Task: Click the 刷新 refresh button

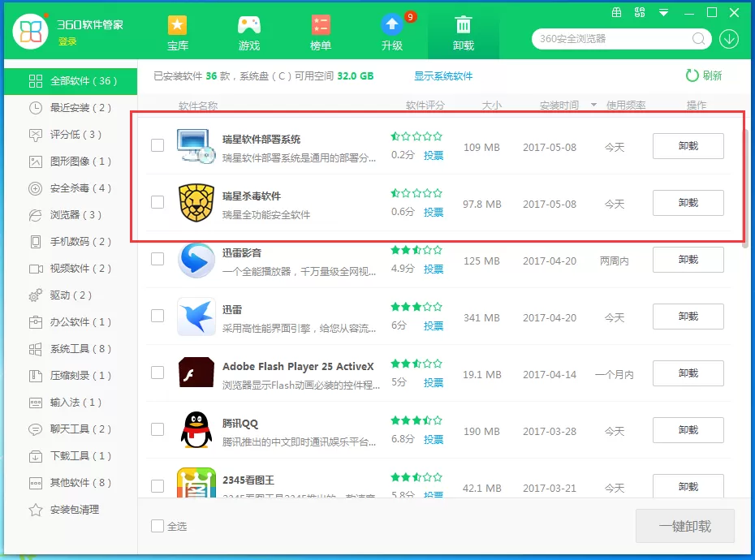Action: point(704,75)
